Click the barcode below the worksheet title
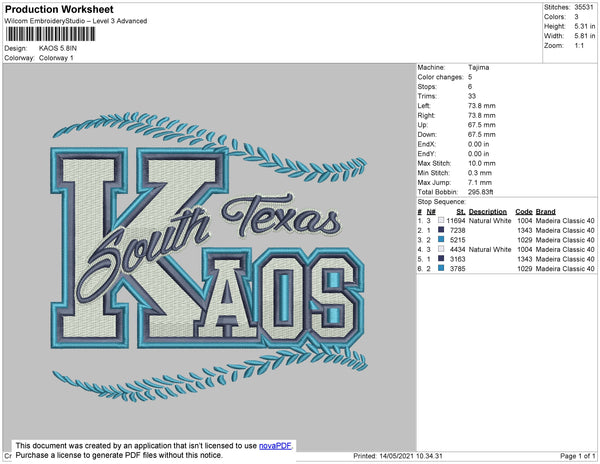Image resolution: width=600 pixels, height=464 pixels. click(50, 34)
